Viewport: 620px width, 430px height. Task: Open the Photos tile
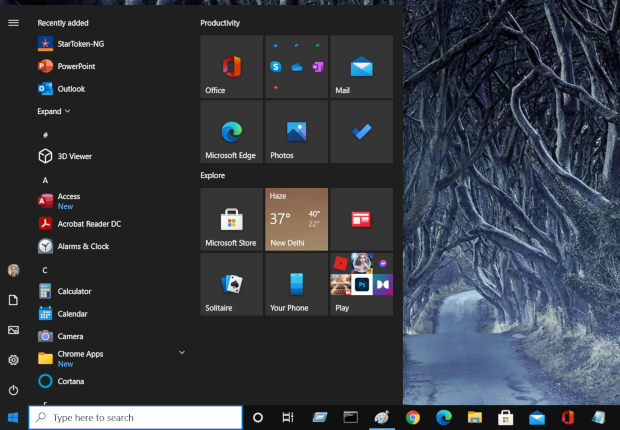pyautogui.click(x=296, y=132)
